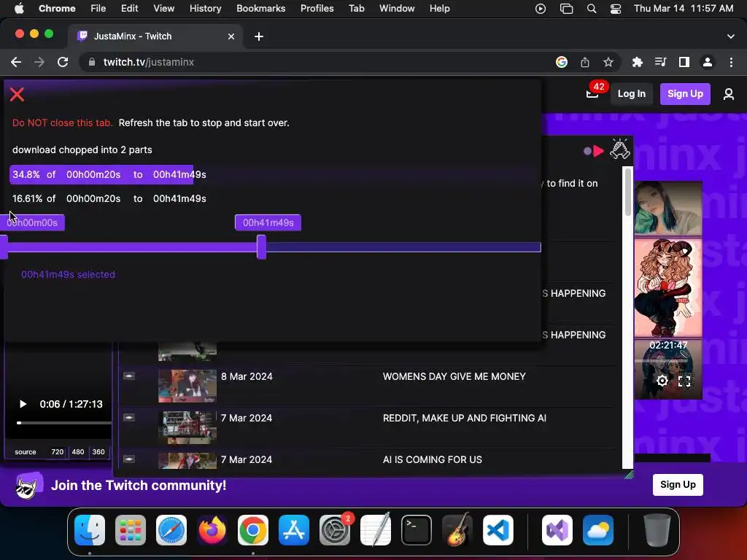Select the AI IS COMING FOR US title

pyautogui.click(x=432, y=459)
